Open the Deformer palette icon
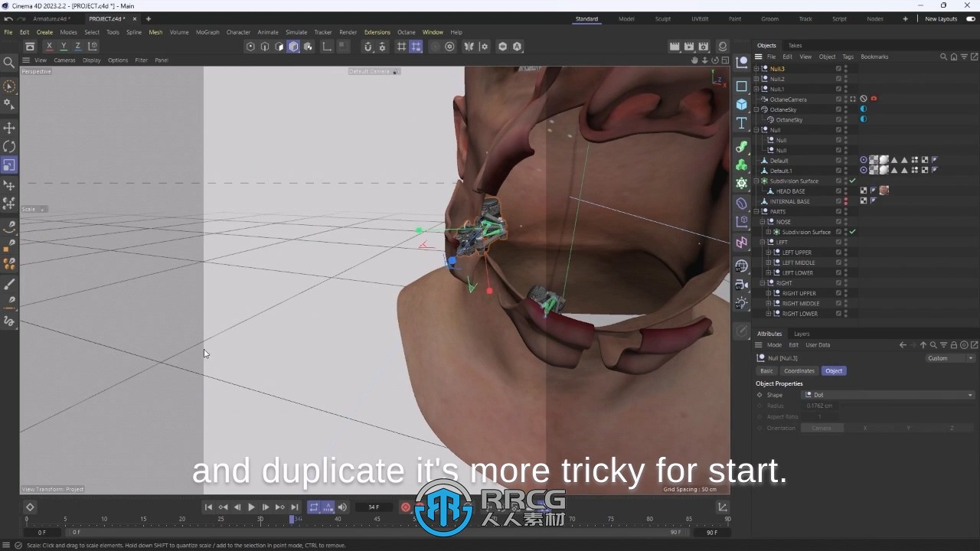980x551 pixels. 742,204
